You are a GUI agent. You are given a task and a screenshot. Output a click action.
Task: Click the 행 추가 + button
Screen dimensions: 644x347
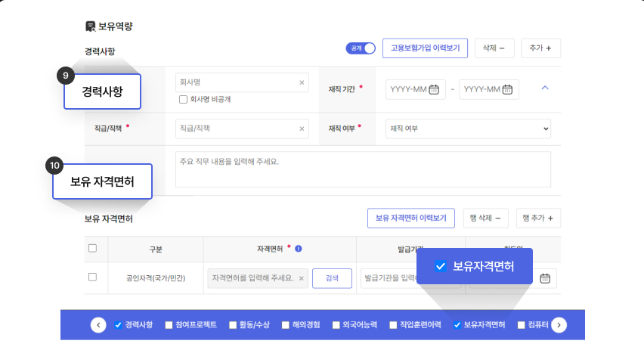(x=538, y=218)
